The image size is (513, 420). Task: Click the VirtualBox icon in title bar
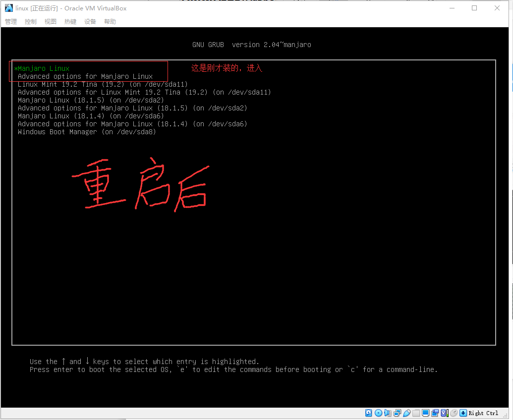(x=9, y=8)
